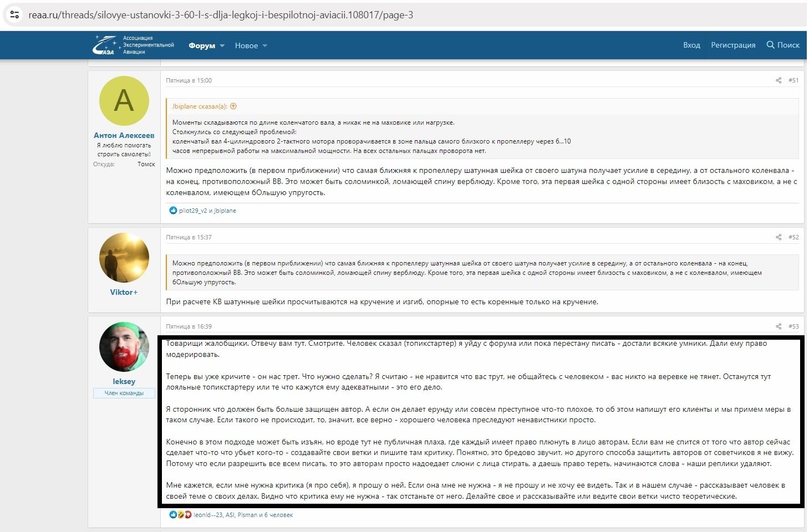The width and height of the screenshot is (809, 532).
Task: Click Viktor+ user avatar
Action: [124, 258]
